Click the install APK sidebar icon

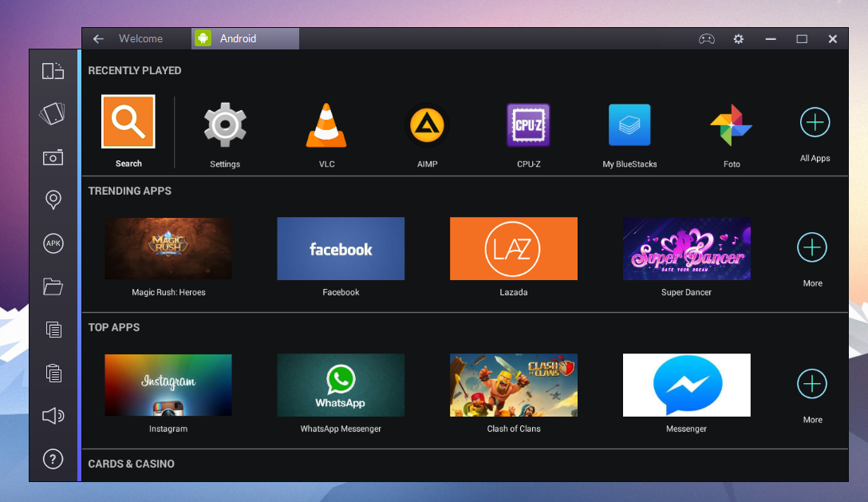pos(53,243)
